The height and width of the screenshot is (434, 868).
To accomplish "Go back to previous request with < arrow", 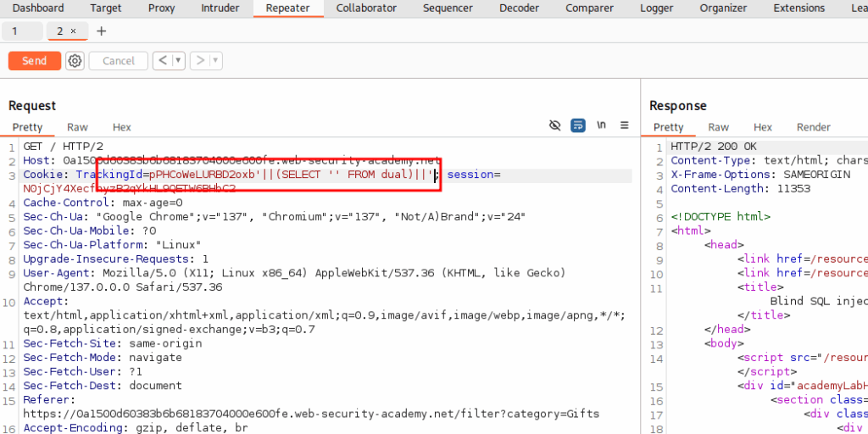I will coord(162,61).
